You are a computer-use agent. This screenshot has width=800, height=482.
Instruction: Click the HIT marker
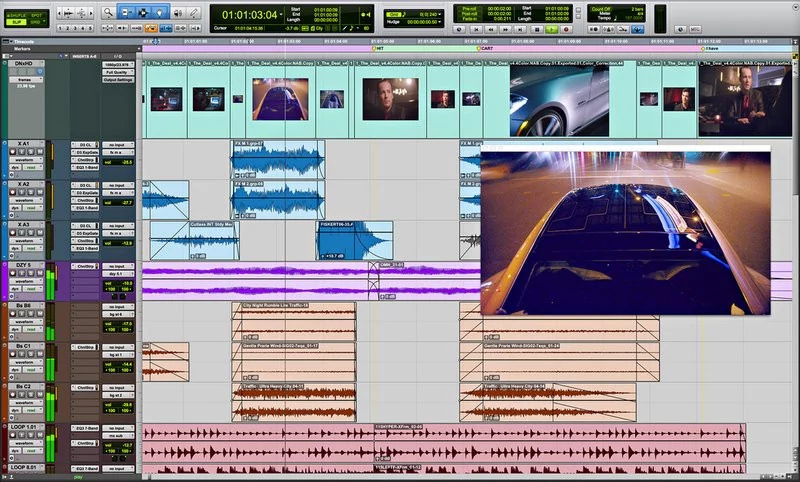(x=378, y=48)
